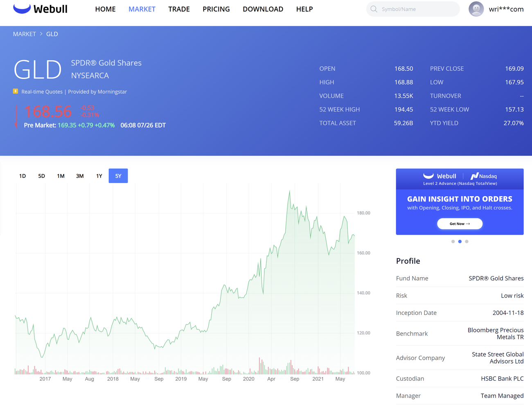Switch chart to 5D range
The height and width of the screenshot is (406, 532).
click(x=41, y=176)
